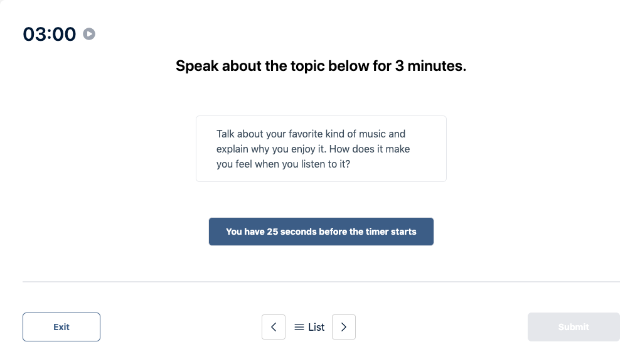Start the 3-minute countdown playback
635x364 pixels.
88,34
